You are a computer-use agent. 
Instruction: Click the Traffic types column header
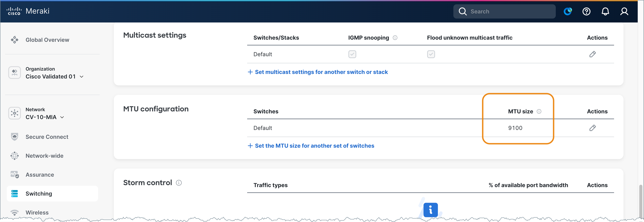pyautogui.click(x=270, y=185)
